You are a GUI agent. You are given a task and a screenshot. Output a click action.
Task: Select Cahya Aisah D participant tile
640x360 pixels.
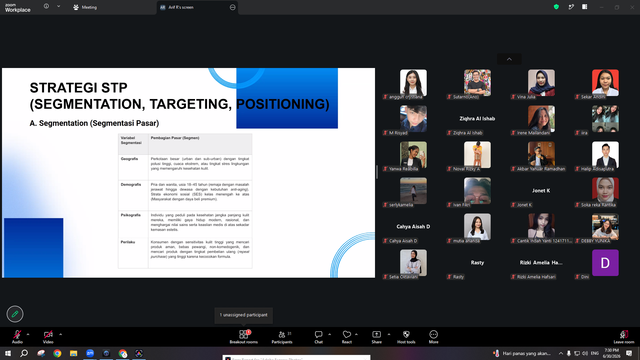click(413, 227)
